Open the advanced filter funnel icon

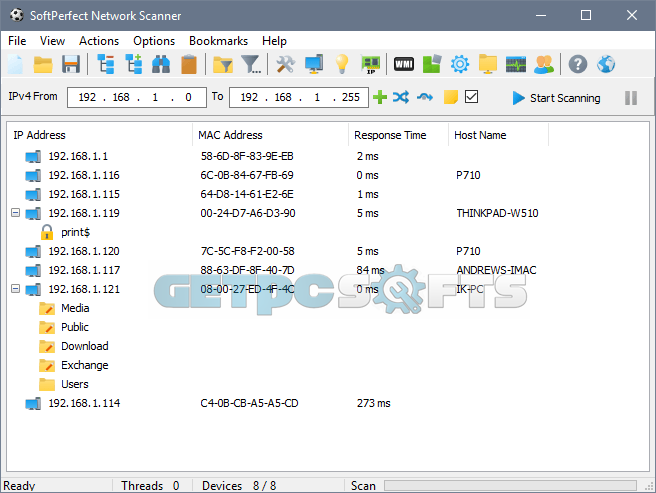251,64
